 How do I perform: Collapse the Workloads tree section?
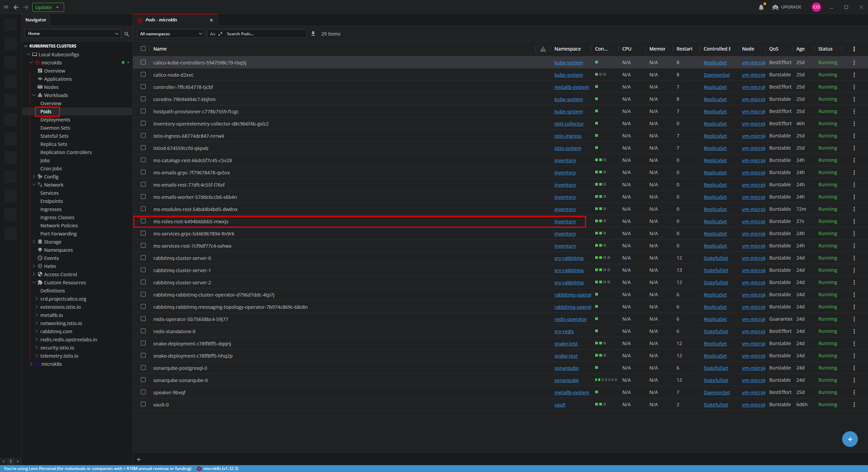point(34,95)
